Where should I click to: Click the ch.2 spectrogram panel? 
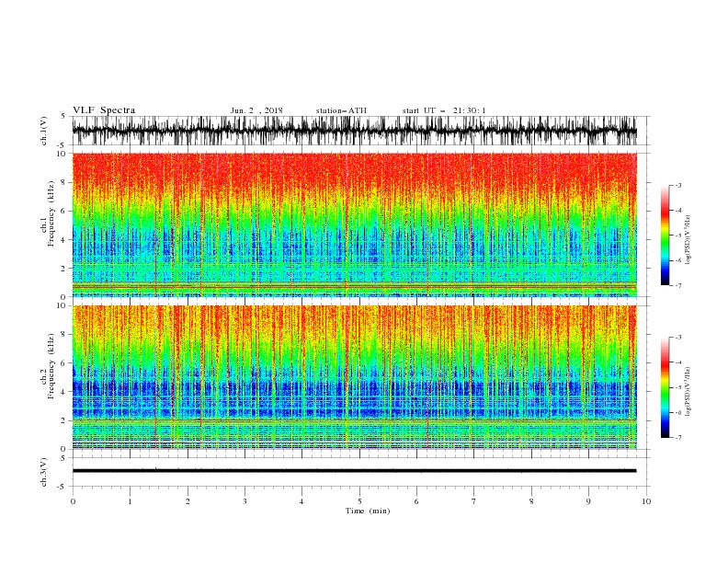354,377
